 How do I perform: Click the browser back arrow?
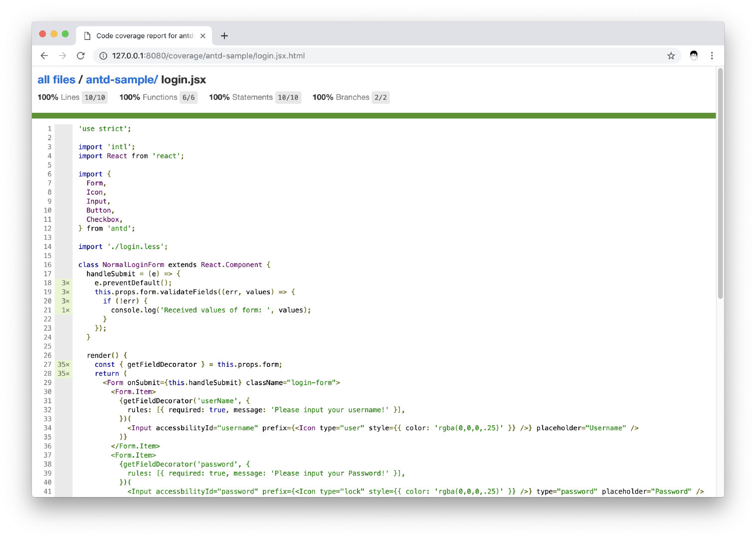44,56
